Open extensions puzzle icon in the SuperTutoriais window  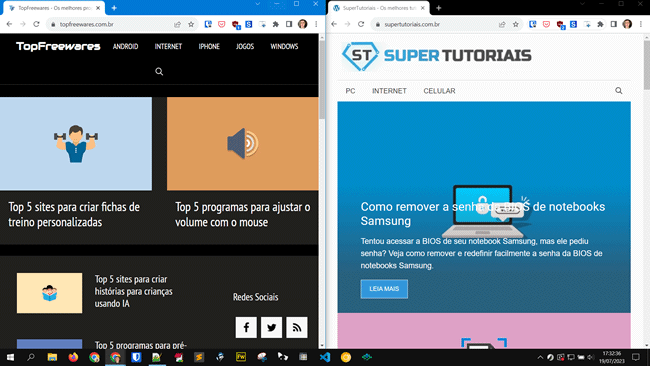pyautogui.click(x=600, y=24)
